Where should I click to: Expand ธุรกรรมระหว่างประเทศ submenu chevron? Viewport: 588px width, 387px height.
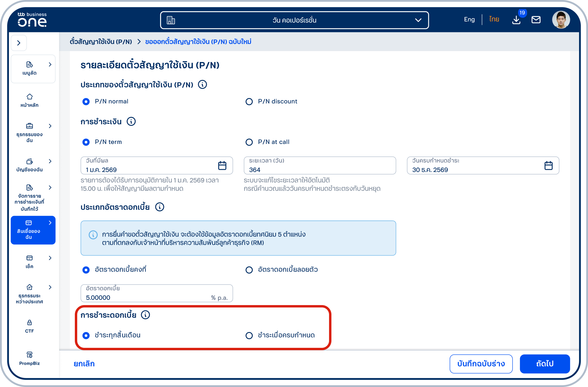[50, 287]
